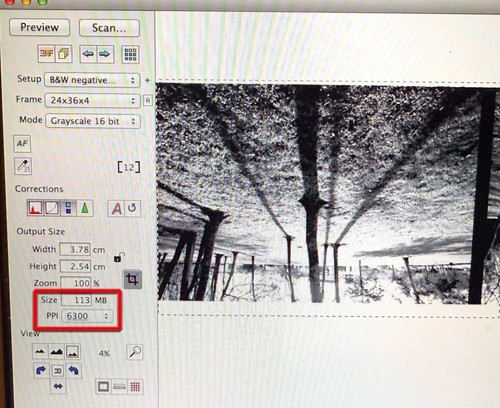Screen dimensions: 500x408
Task: Toggle the width/height proportion lock
Action: click(119, 257)
